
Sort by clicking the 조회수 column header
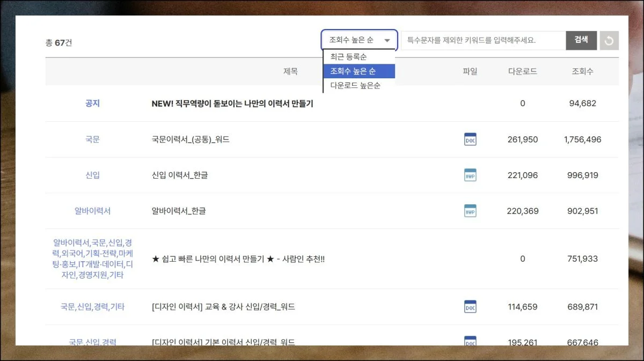point(583,71)
